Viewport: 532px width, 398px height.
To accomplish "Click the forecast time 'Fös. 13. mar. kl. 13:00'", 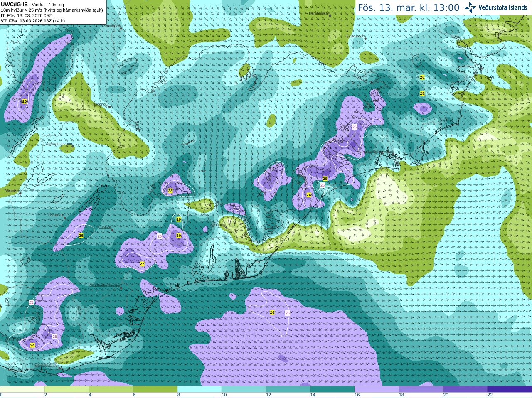I will 409,8.
